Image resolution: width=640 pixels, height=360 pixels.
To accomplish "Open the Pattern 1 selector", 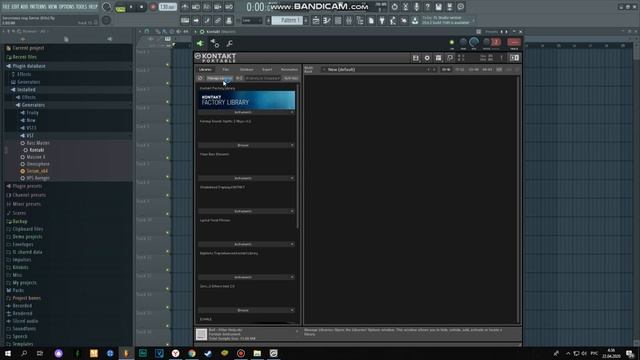I will click(287, 20).
